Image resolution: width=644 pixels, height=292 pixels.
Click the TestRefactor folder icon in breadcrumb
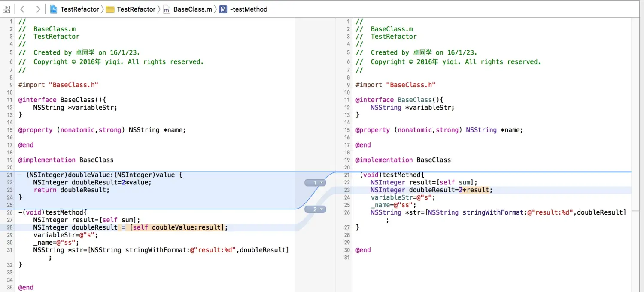click(110, 9)
